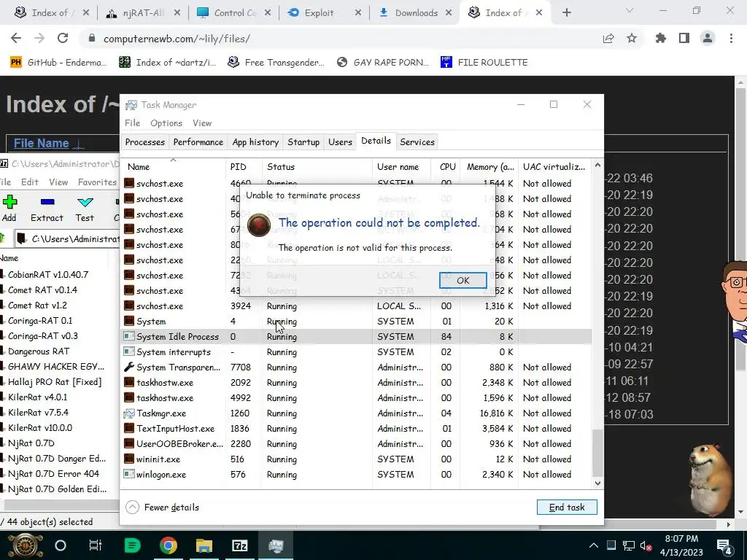Screen dimensions: 747x560
Task: Open the notification center icon
Action: point(724,545)
